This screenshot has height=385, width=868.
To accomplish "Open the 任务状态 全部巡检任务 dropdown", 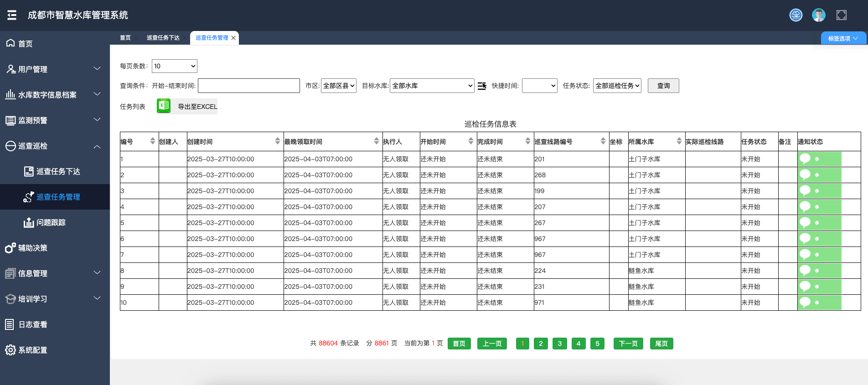I will point(617,86).
